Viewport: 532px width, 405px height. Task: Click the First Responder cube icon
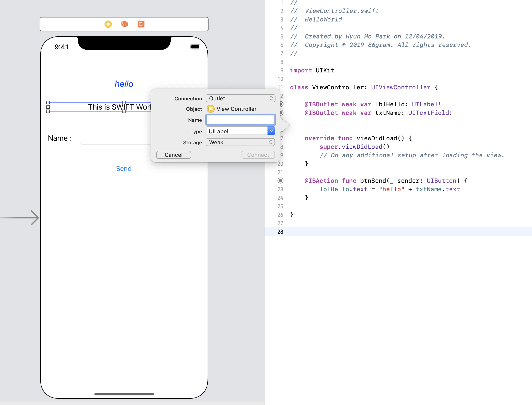[x=125, y=24]
